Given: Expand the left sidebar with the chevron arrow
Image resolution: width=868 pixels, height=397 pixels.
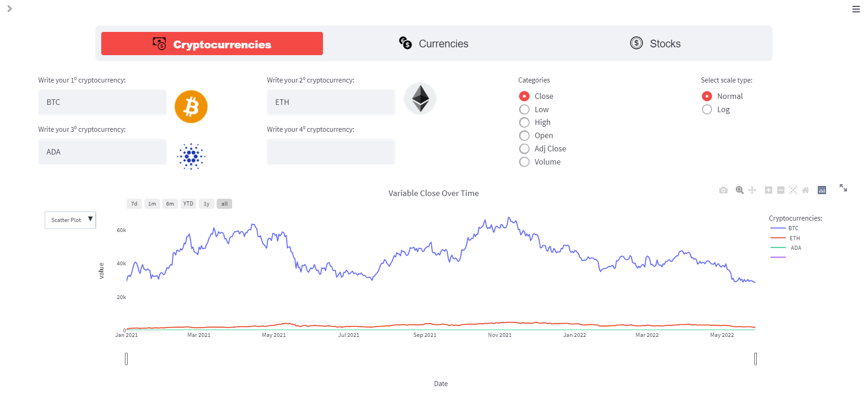Looking at the screenshot, I should point(10,8).
